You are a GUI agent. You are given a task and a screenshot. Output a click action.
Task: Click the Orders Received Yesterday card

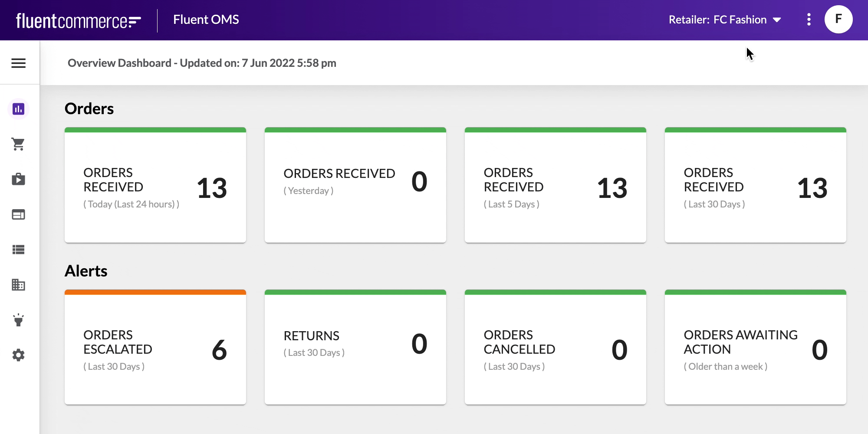pyautogui.click(x=355, y=185)
